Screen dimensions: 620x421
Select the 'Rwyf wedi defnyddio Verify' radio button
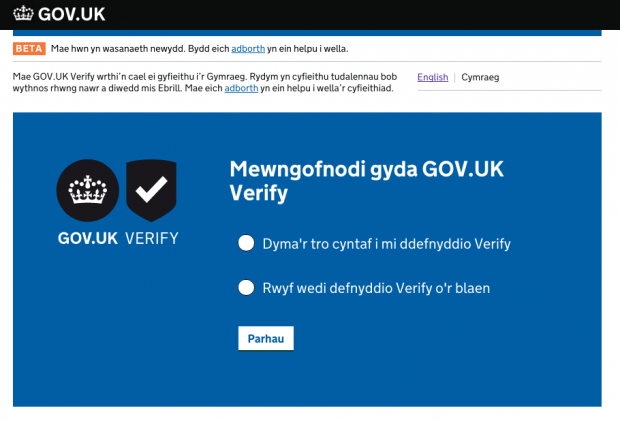(x=246, y=287)
